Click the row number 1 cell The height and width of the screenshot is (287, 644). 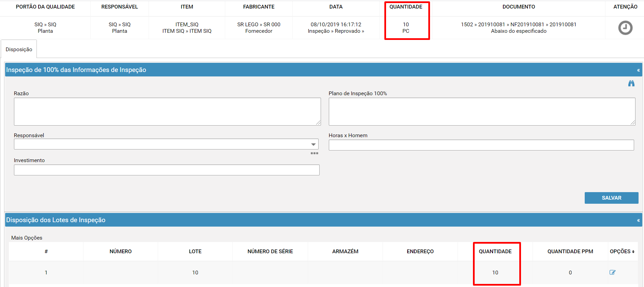46,273
